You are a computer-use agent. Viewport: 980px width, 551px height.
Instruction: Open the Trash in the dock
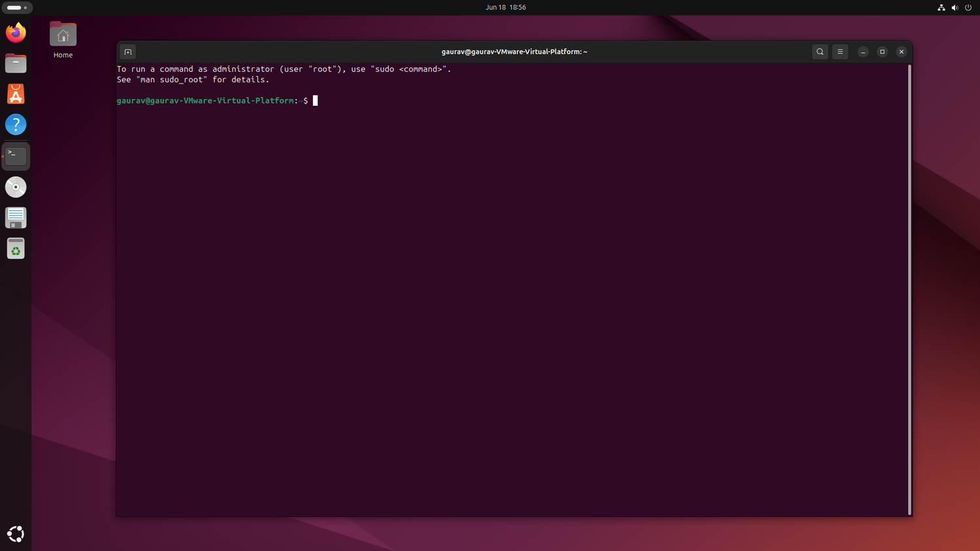[x=16, y=249]
